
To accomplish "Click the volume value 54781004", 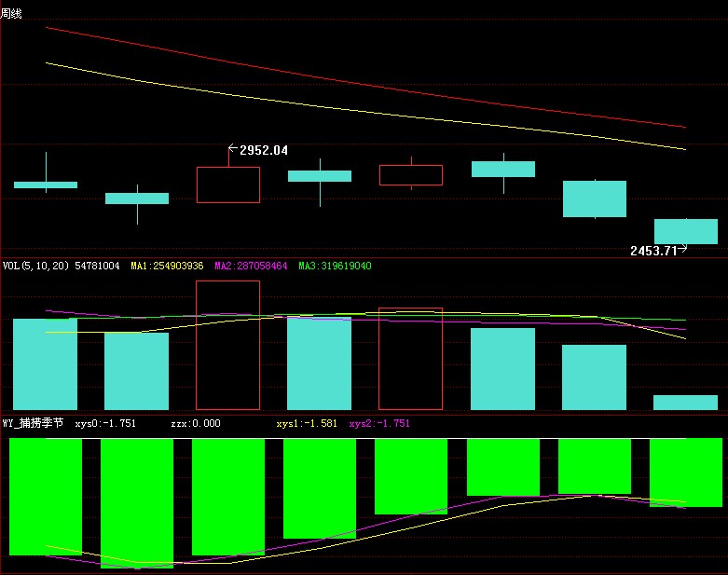I will click(x=97, y=266).
